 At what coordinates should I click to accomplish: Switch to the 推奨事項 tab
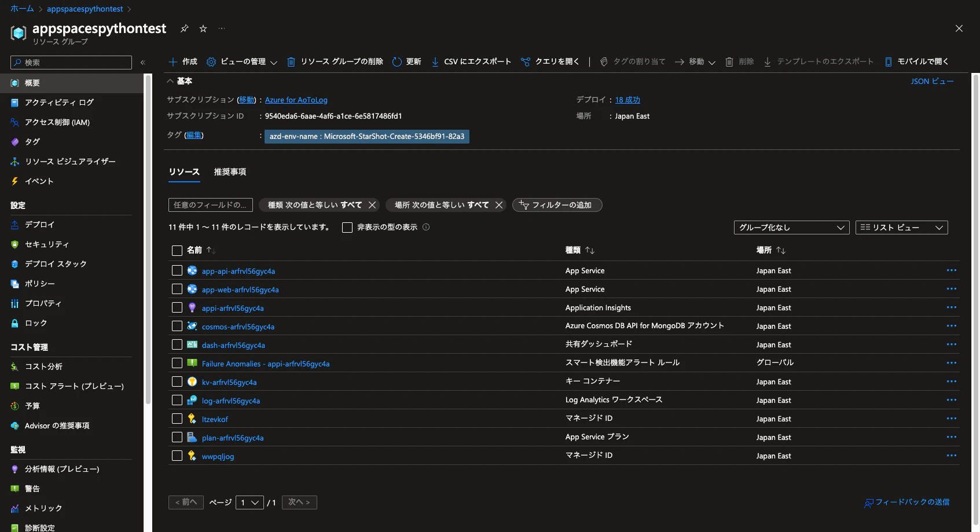[x=230, y=172]
